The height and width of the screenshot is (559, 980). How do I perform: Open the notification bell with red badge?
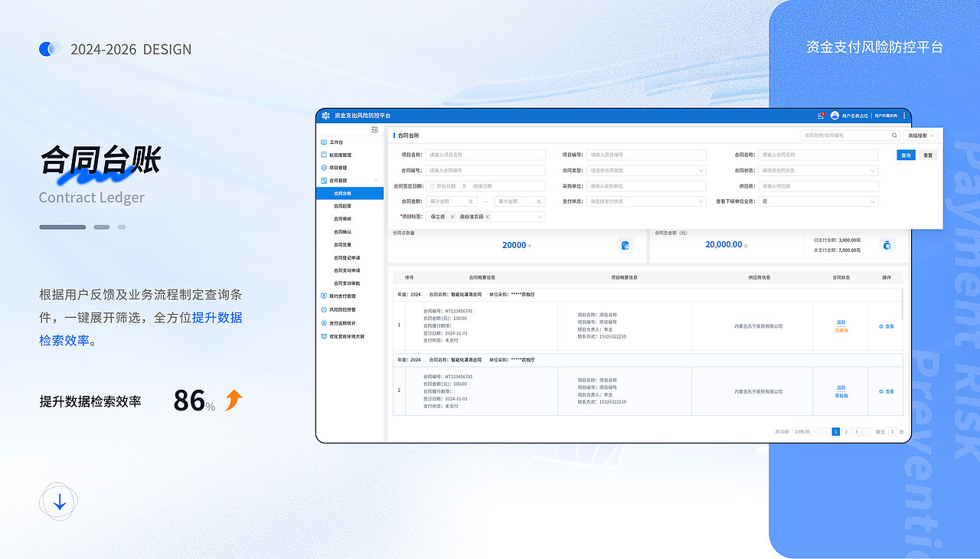coord(821,116)
